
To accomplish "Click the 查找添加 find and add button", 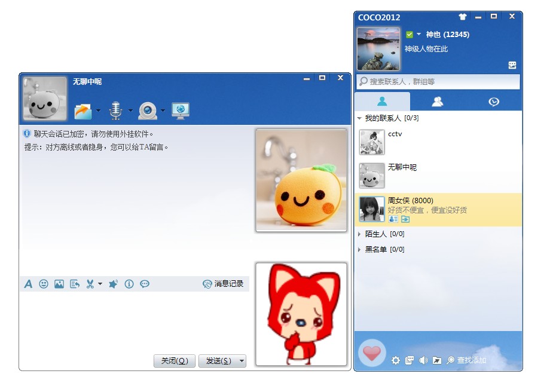I will coord(467,360).
